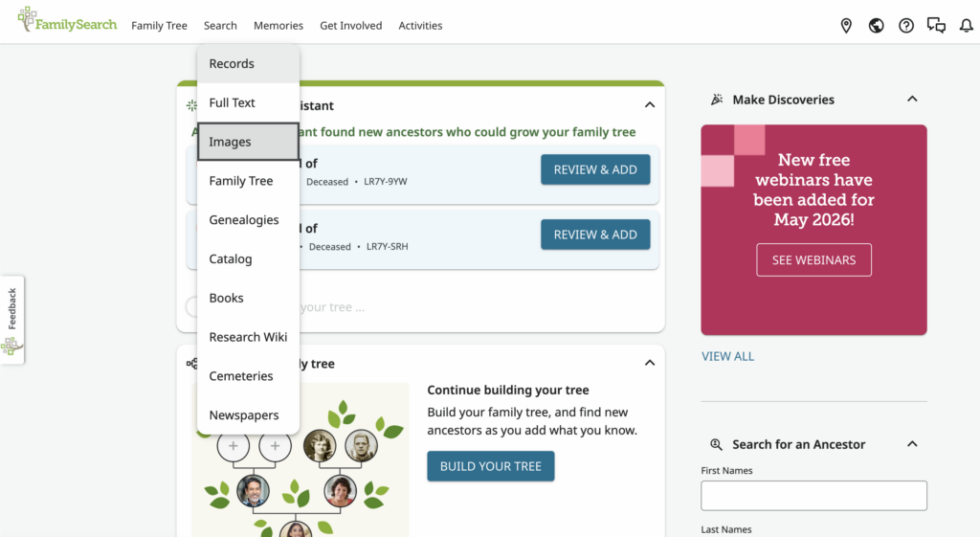Collapse the assistant card chevron

pyautogui.click(x=650, y=104)
